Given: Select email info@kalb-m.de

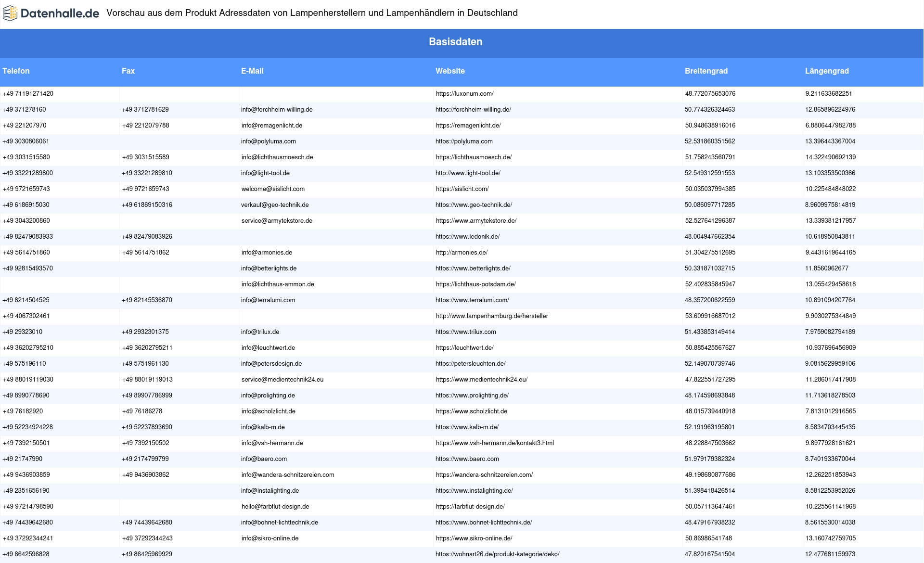Looking at the screenshot, I should (263, 427).
